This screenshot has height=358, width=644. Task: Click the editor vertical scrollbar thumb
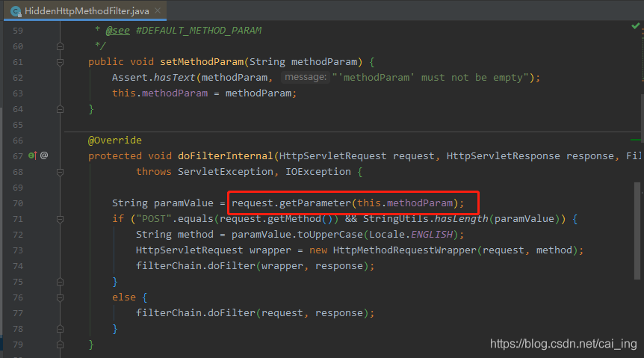click(x=637, y=231)
